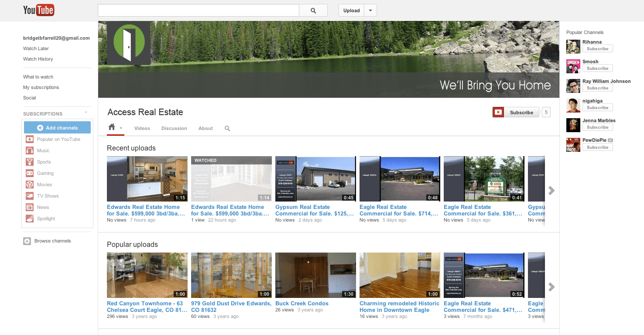Click the channel search magnifier icon
Image resolution: width=644 pixels, height=335 pixels.
coord(227,128)
